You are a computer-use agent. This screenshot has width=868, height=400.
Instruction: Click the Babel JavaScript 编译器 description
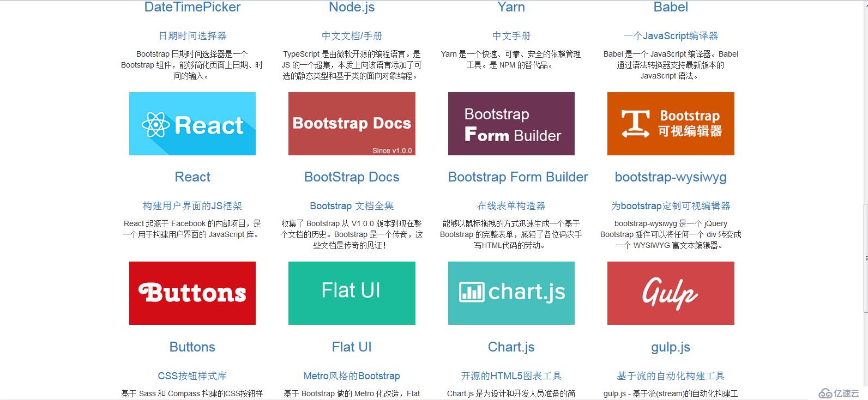[x=671, y=65]
